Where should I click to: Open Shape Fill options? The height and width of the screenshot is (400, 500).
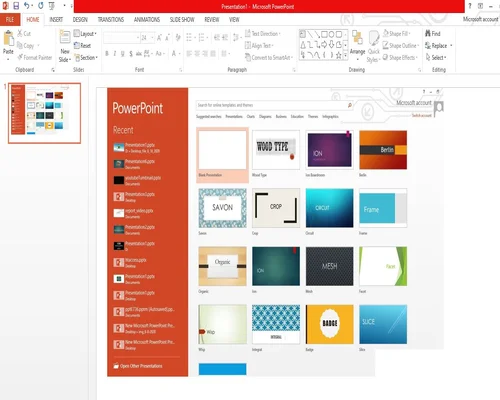(396, 33)
